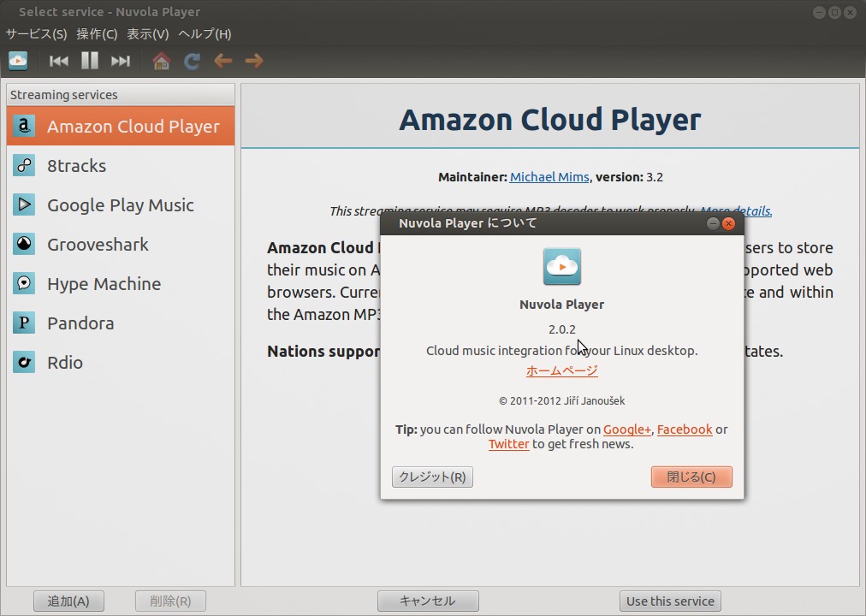Reload the page with refresh icon
This screenshot has height=616, width=866.
point(193,61)
